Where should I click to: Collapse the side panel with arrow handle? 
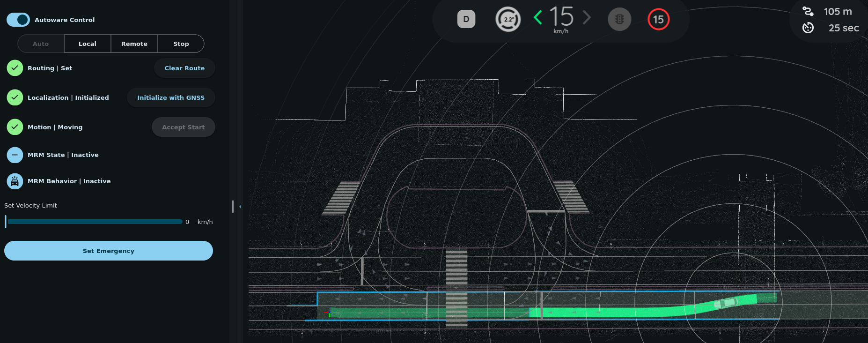tap(240, 207)
